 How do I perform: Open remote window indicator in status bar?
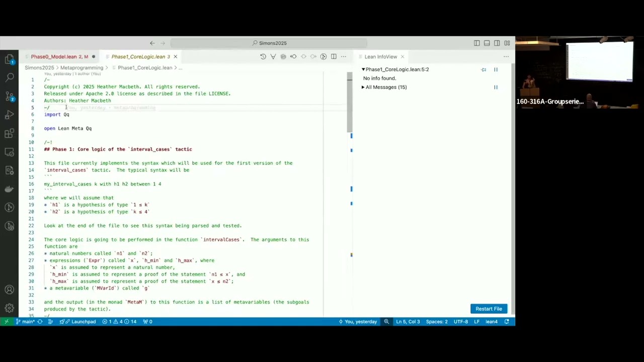(x=7, y=322)
